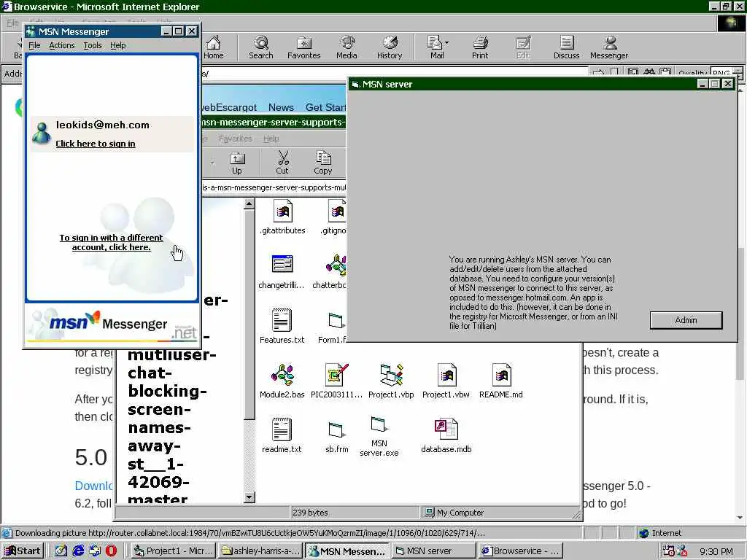Switch to Project1 - Micr... taskbar button

point(174,551)
